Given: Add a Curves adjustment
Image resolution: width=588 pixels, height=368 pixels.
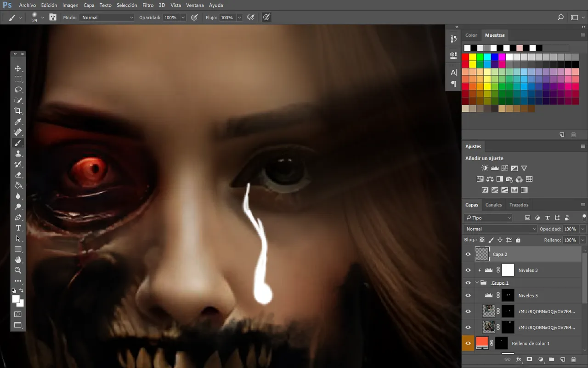Looking at the screenshot, I should click(504, 168).
